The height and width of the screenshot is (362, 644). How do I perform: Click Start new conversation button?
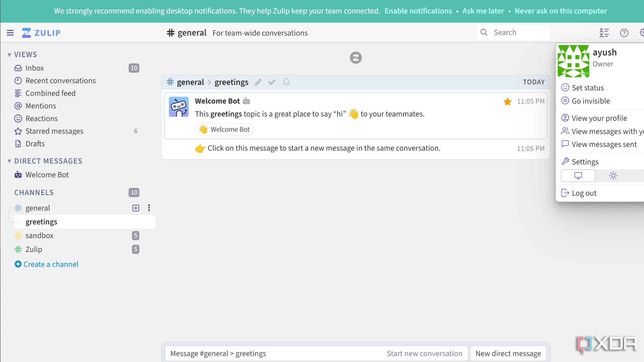click(x=424, y=353)
